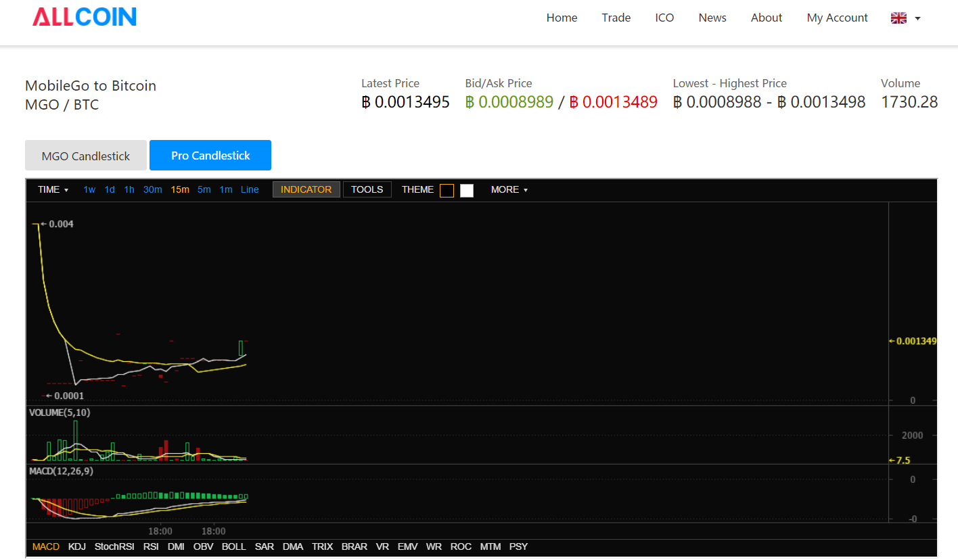Display the VR indicator
The image size is (958, 560).
(x=382, y=546)
